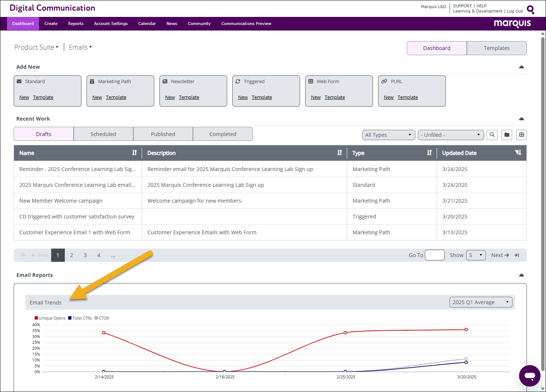Image resolution: width=546 pixels, height=392 pixels.
Task: Click the Go To page input field
Action: click(435, 255)
